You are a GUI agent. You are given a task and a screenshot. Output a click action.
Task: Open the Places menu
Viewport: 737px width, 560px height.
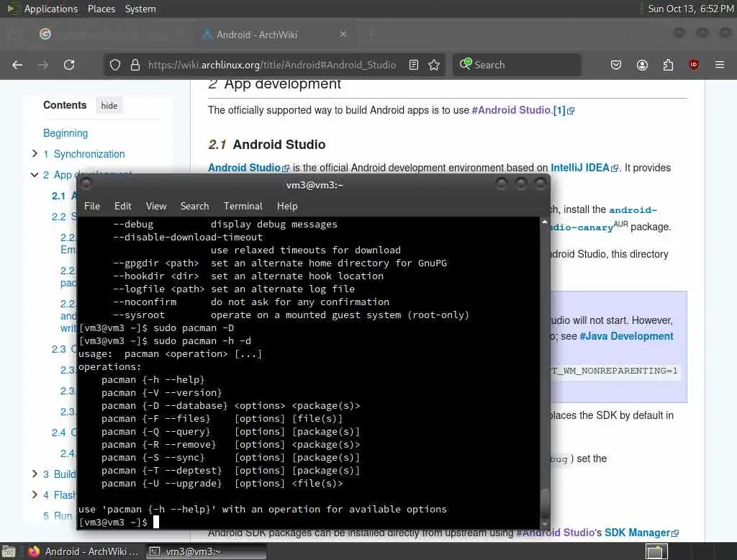[101, 9]
